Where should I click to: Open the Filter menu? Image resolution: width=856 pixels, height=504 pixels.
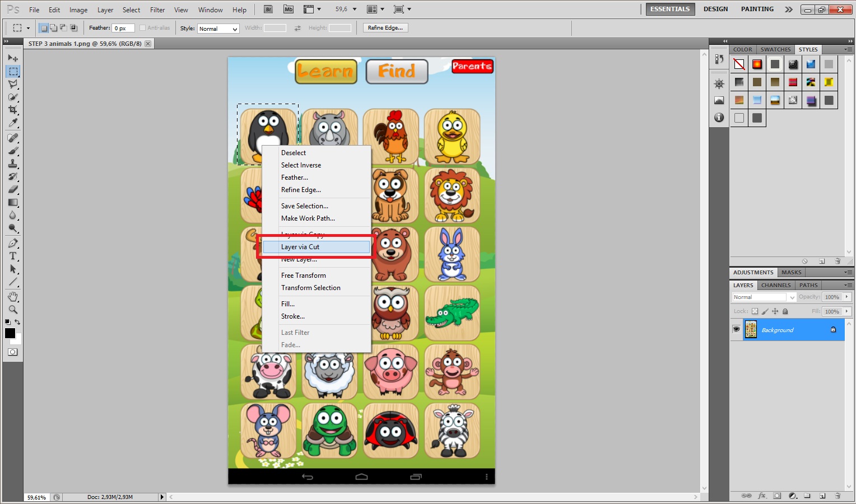point(157,10)
